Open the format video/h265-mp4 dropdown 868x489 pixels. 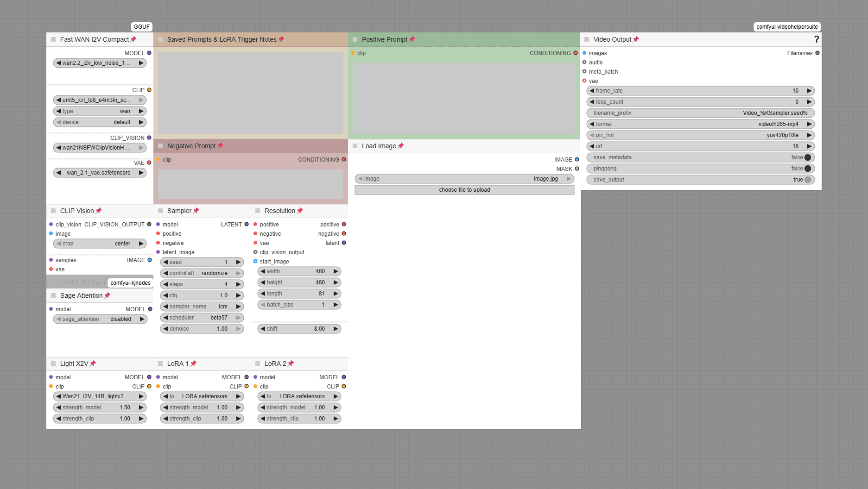pos(700,124)
